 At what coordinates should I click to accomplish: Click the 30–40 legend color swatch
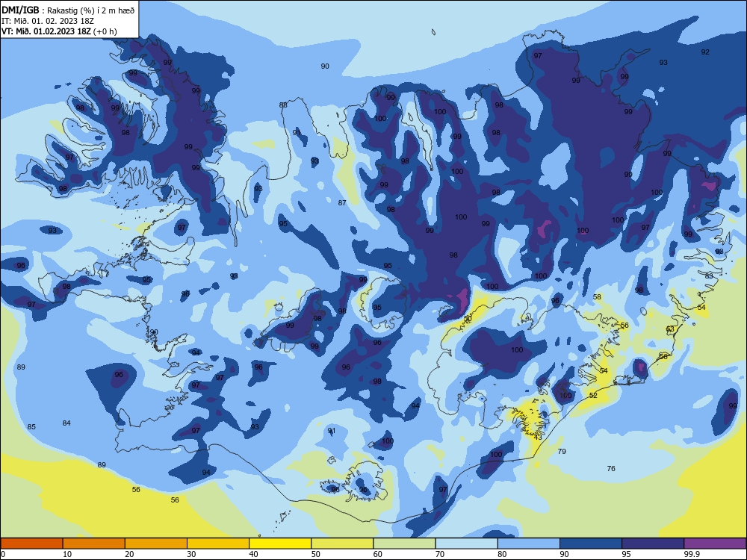218,544
